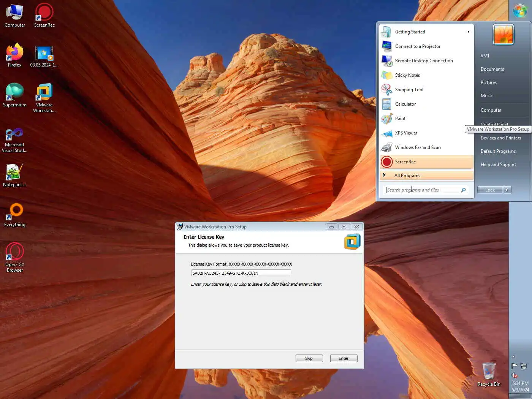Viewport: 532px width, 399px height.
Task: Click the XPS Viewer paper plane icon
Action: 387,133
